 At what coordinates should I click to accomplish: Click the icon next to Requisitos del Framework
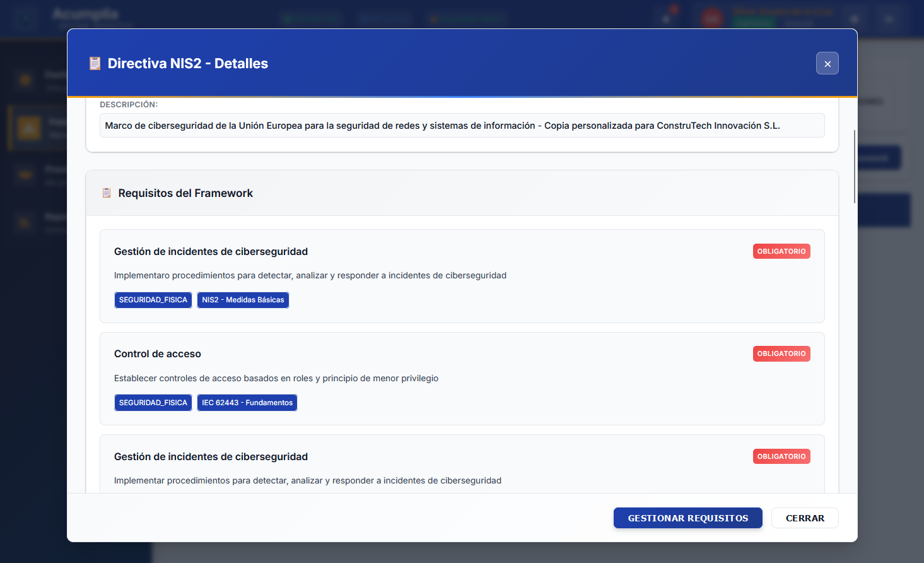click(x=107, y=193)
